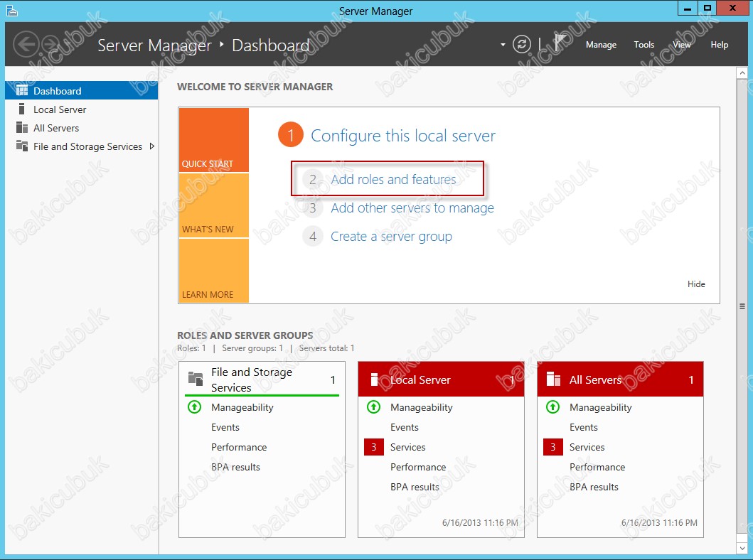Click the Server Manager title bar icon
This screenshot has height=560, width=753.
tap(12, 11)
